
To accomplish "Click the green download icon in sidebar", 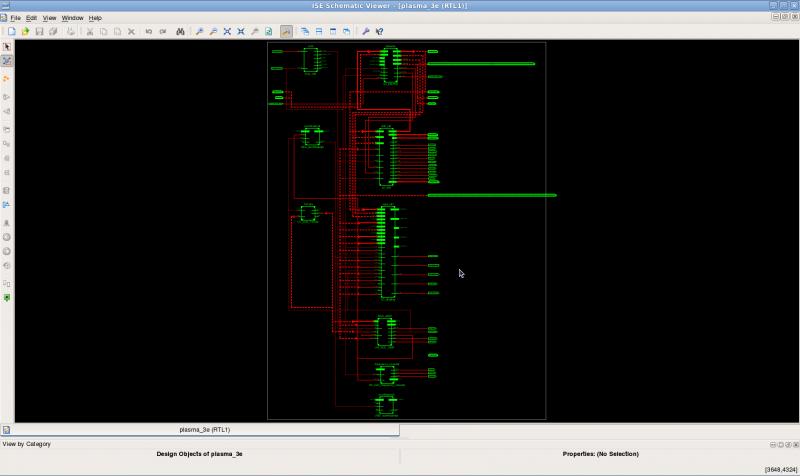I will pyautogui.click(x=7, y=298).
